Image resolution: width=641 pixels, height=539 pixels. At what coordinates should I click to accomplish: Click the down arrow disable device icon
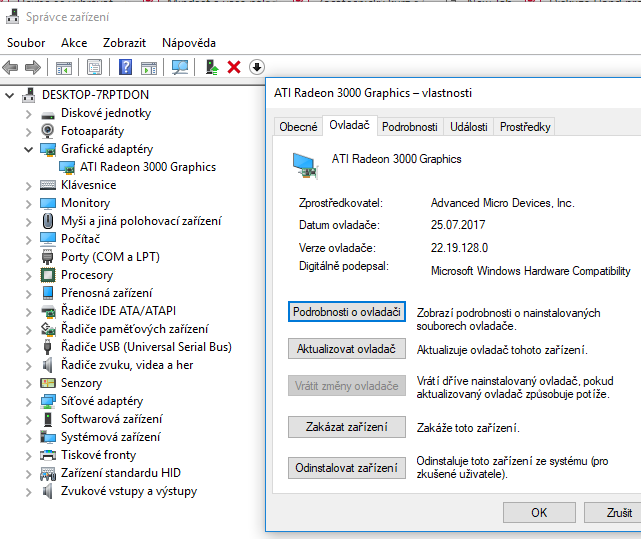(x=257, y=67)
